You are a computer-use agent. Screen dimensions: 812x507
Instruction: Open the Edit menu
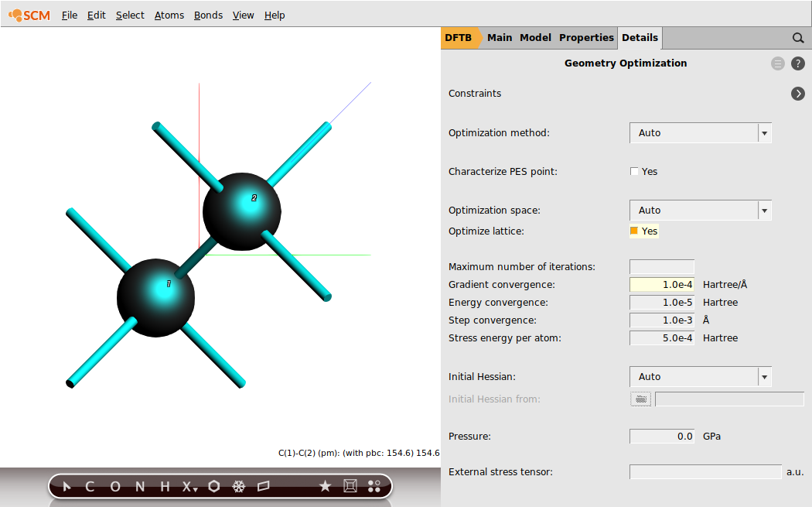pos(97,15)
